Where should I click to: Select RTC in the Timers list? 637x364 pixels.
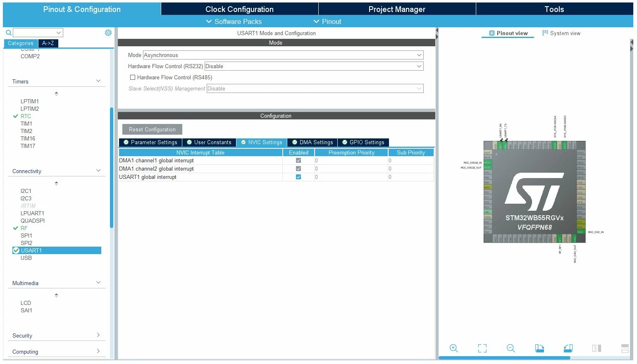tap(26, 116)
